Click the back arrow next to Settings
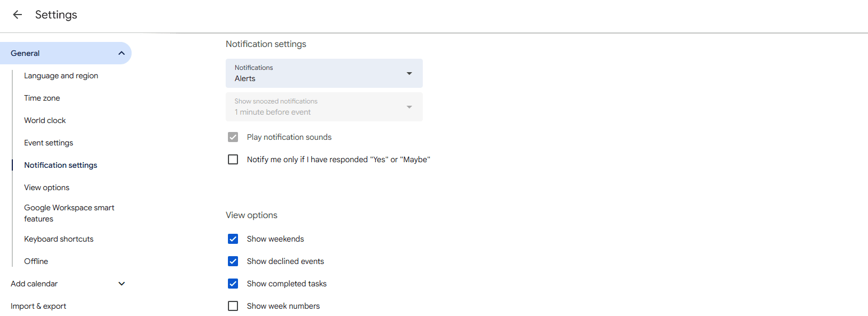 coord(17,15)
